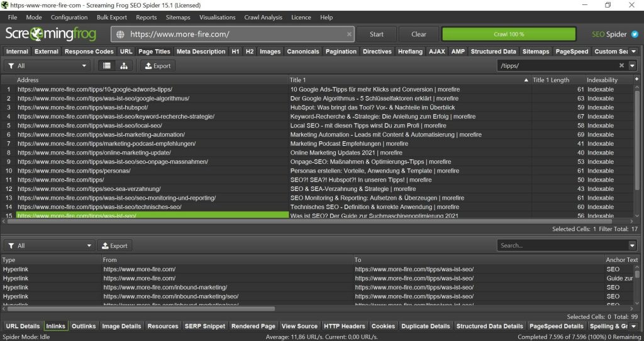Open the Visualisations menu

pyautogui.click(x=217, y=17)
